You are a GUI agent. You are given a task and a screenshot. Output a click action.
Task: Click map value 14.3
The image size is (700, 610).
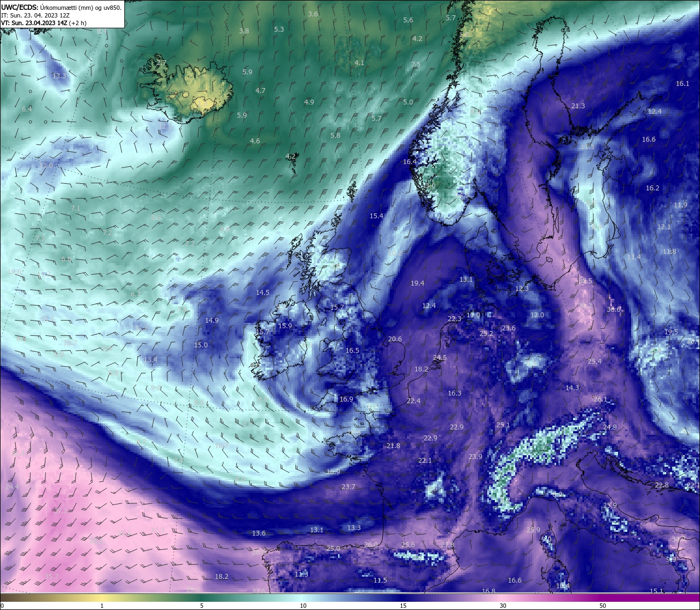point(572,387)
